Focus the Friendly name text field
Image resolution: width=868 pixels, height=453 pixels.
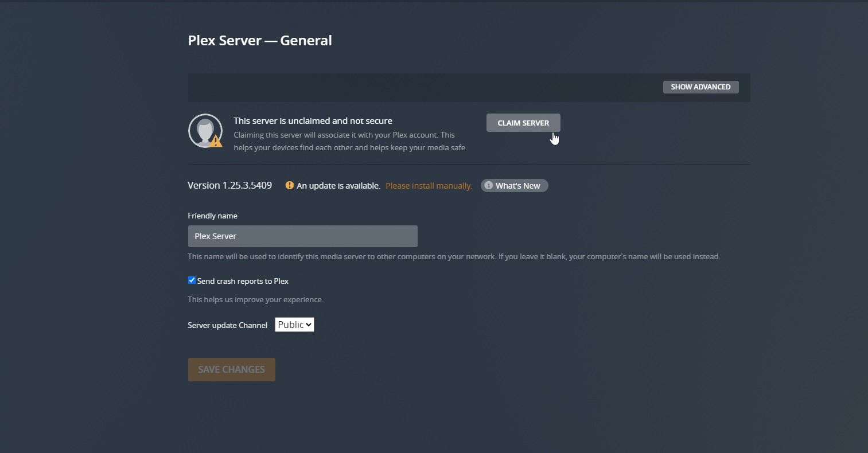[302, 236]
